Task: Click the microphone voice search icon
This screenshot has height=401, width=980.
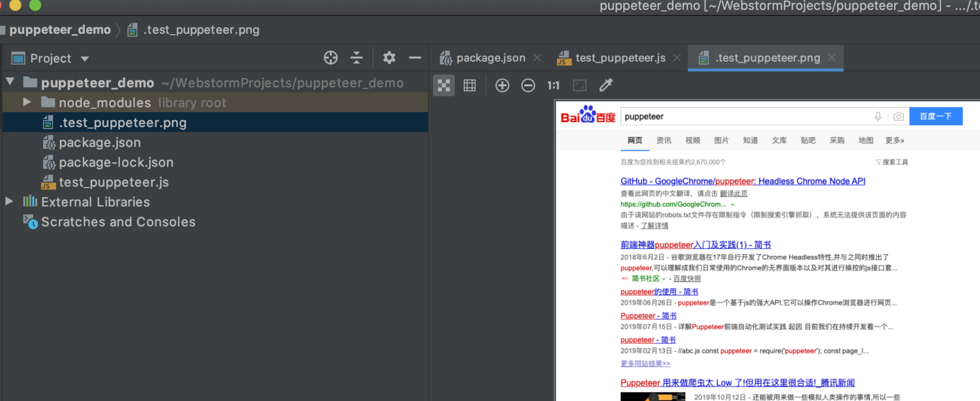Action: click(878, 116)
